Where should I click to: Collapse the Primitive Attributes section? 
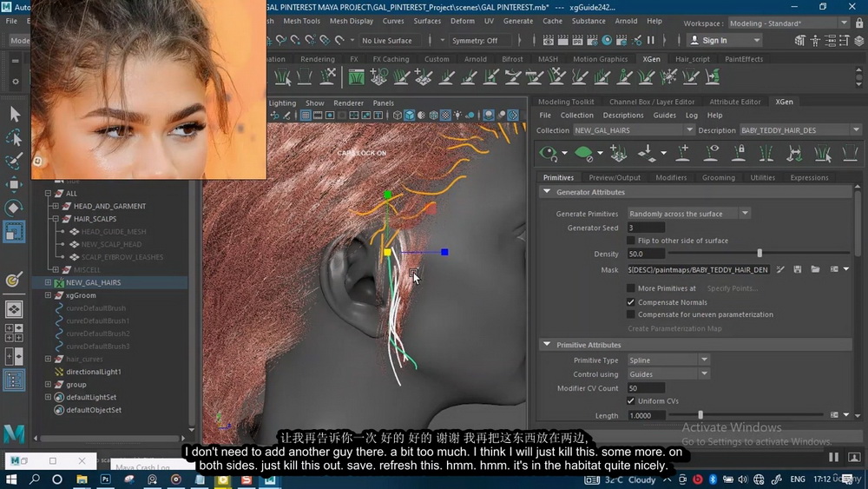click(547, 345)
